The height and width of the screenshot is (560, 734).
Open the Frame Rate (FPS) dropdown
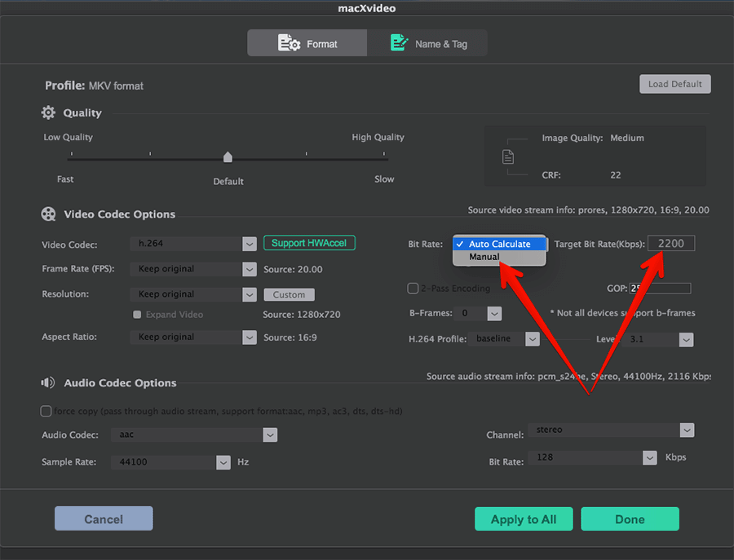pos(193,269)
